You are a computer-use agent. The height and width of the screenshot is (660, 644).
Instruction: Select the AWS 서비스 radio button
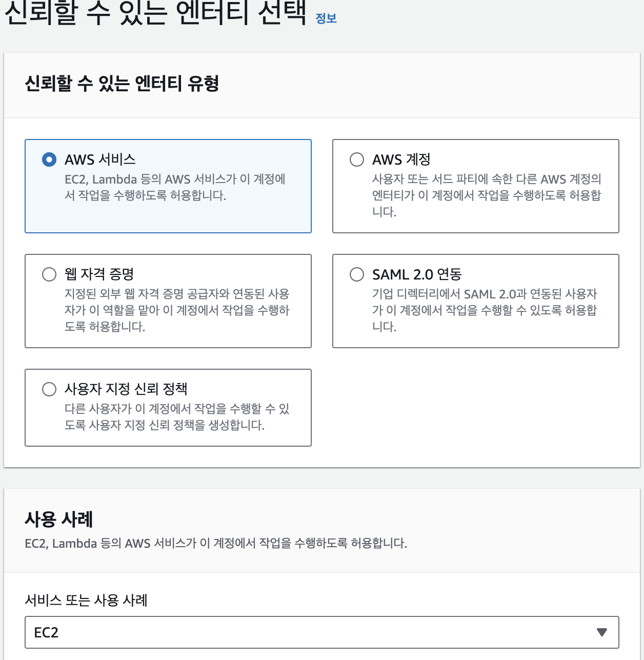[x=49, y=159]
